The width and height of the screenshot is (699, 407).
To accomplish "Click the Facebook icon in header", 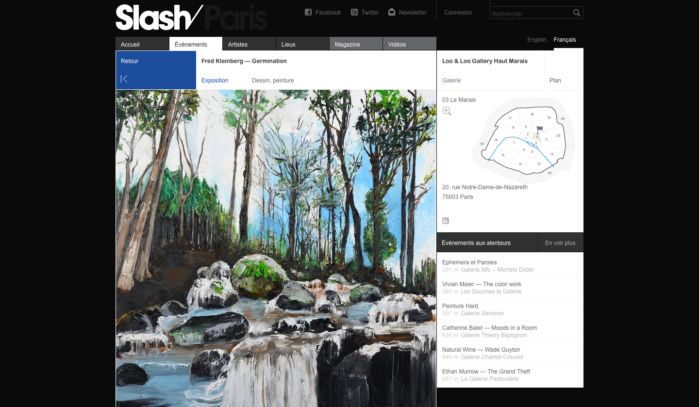I will pos(308,12).
